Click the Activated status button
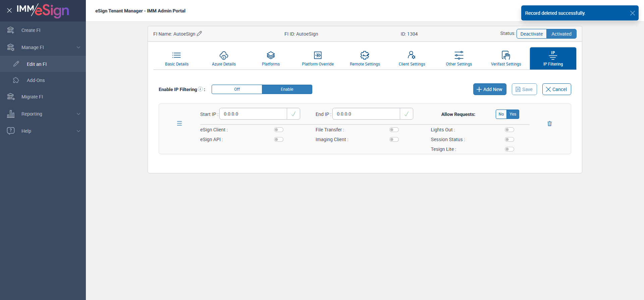The height and width of the screenshot is (300, 644). point(561,34)
